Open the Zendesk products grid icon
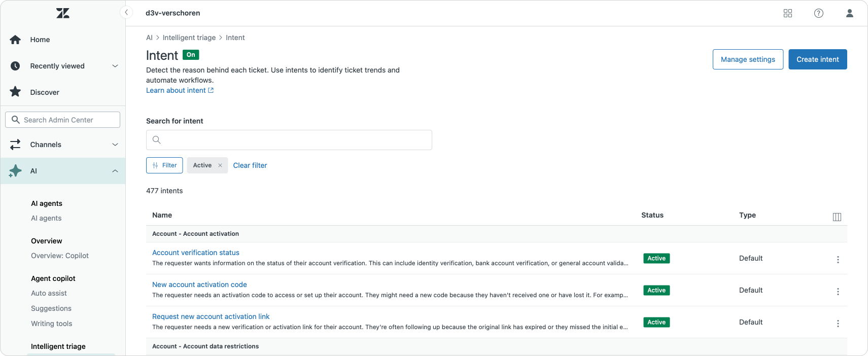868x356 pixels. pos(788,13)
